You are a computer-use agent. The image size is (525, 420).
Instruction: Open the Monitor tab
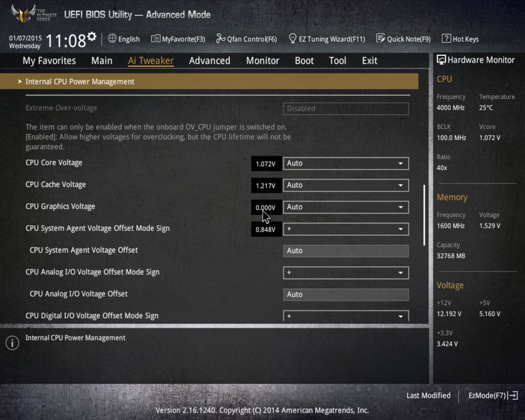point(262,61)
